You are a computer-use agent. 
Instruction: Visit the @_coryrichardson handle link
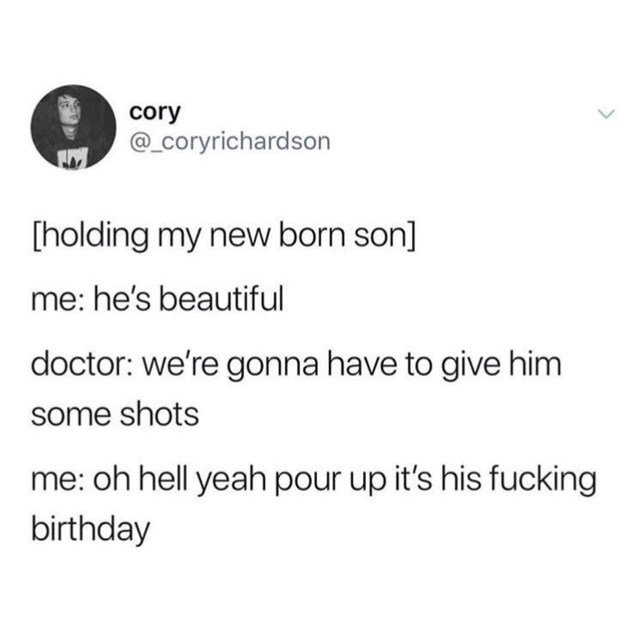230,141
